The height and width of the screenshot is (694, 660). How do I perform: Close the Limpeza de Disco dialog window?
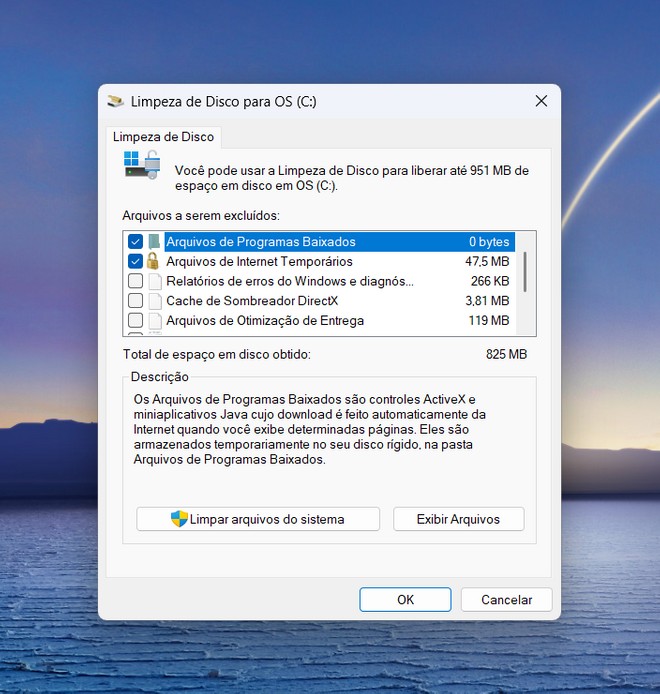541,101
